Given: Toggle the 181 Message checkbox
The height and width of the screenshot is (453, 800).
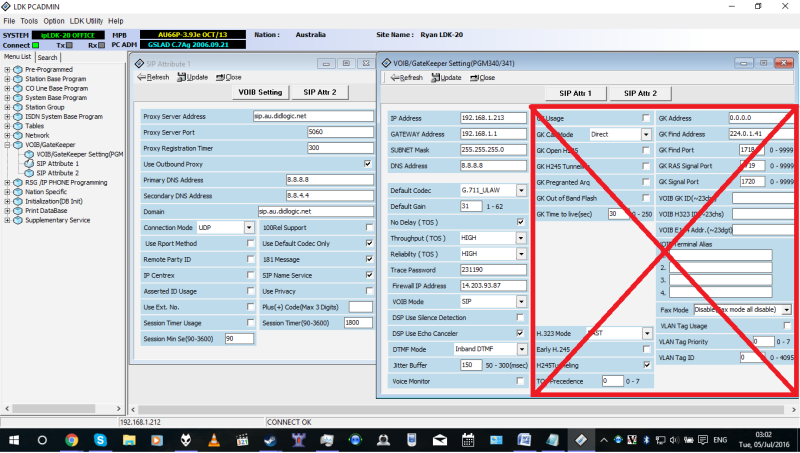Looking at the screenshot, I should pyautogui.click(x=369, y=259).
